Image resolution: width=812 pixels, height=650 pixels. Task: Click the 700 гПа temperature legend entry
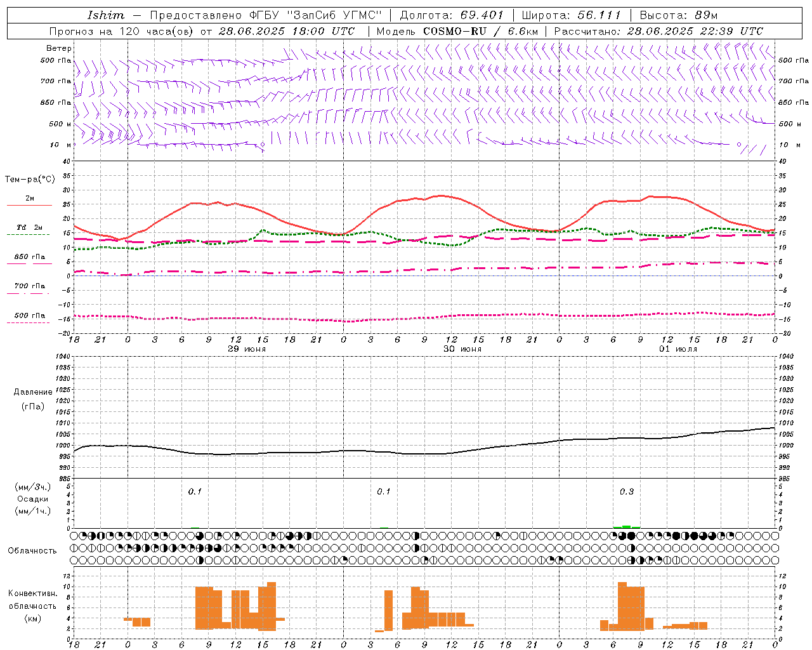coord(30,286)
